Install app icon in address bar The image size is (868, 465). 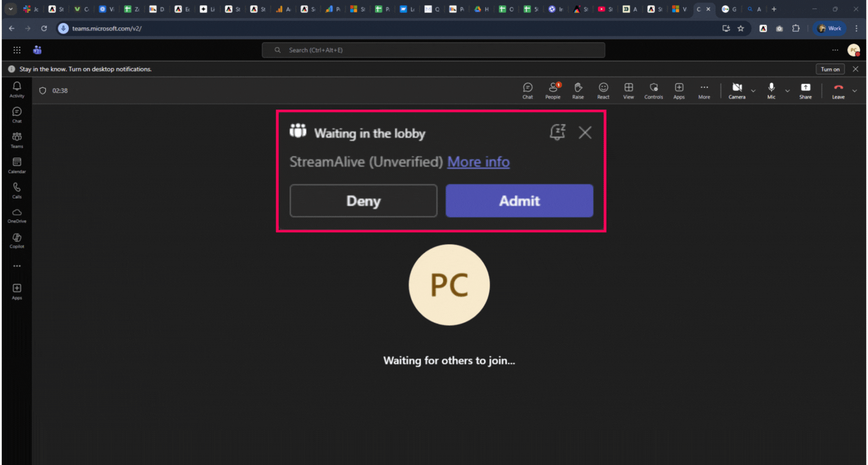pos(726,28)
